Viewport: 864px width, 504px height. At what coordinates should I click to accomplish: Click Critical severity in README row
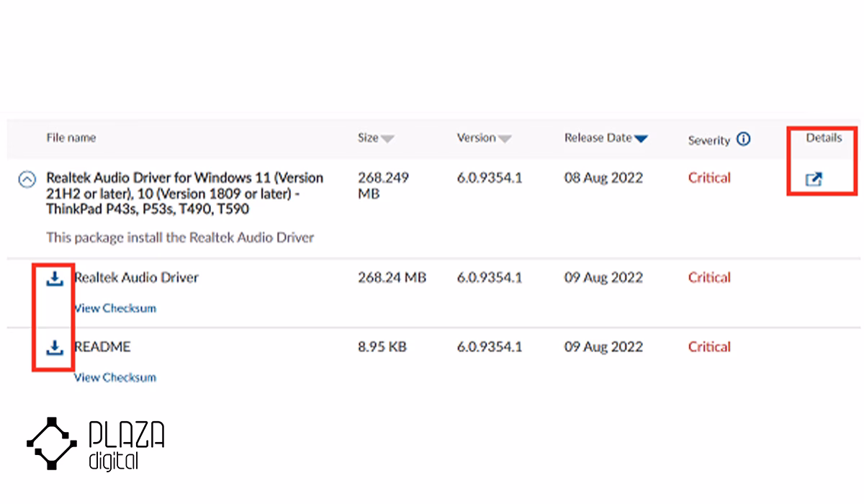coord(709,347)
